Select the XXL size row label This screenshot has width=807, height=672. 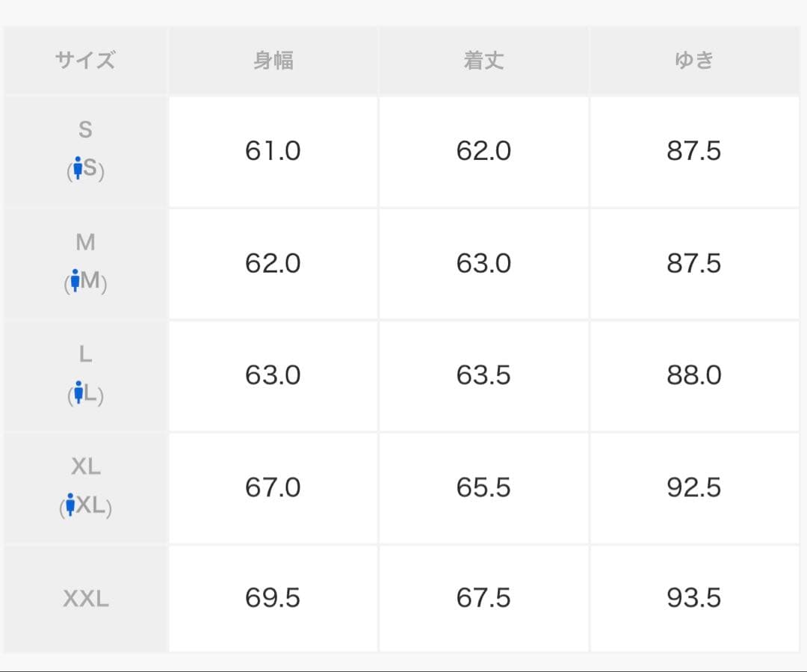pyautogui.click(x=85, y=599)
